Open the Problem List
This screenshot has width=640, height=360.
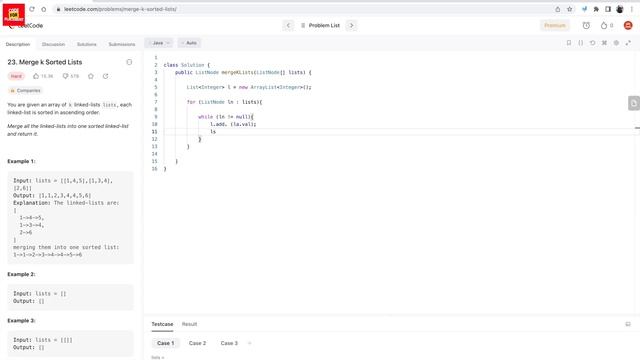click(x=320, y=25)
